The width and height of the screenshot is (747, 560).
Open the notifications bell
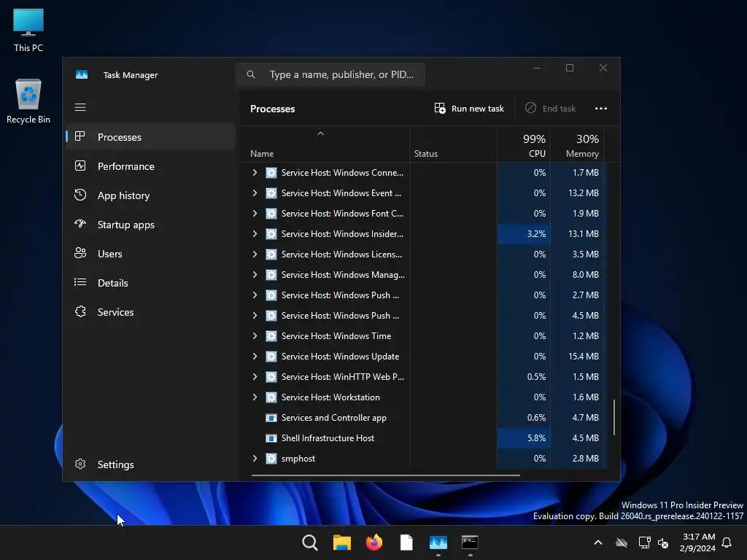(727, 542)
